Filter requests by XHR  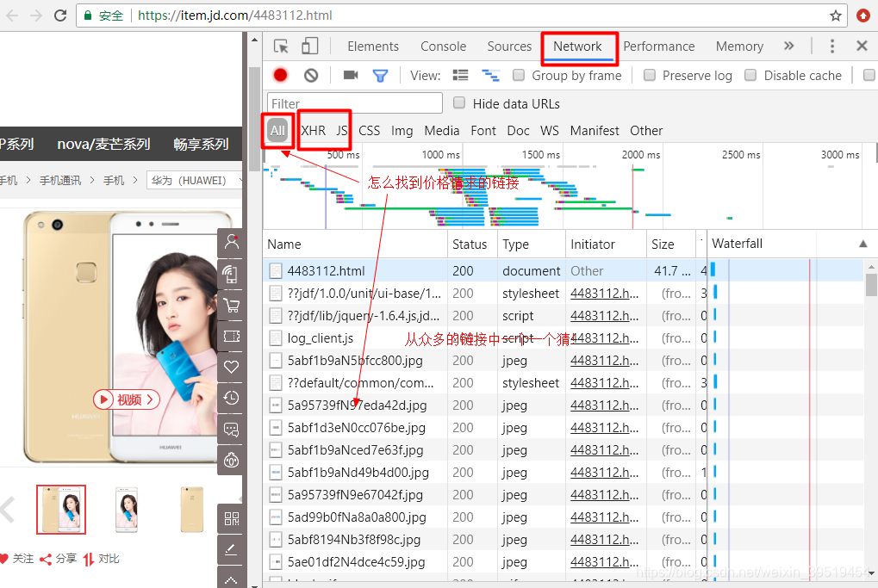(x=313, y=130)
